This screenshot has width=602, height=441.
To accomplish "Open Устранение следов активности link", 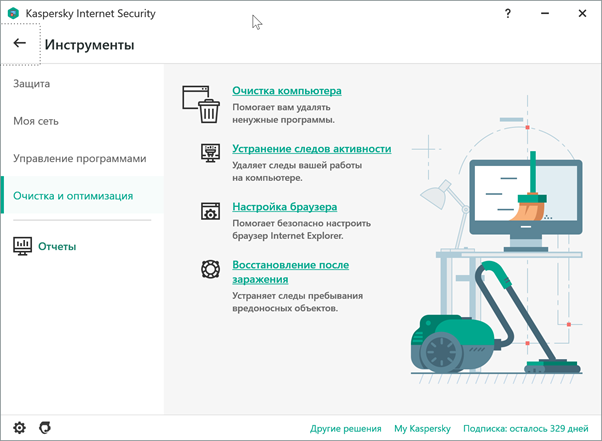I will 312,149.
